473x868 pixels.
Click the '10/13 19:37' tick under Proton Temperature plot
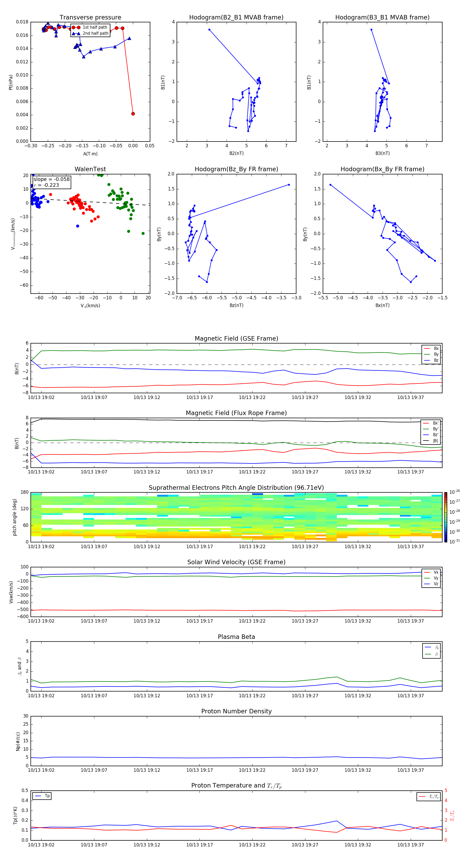tap(410, 845)
